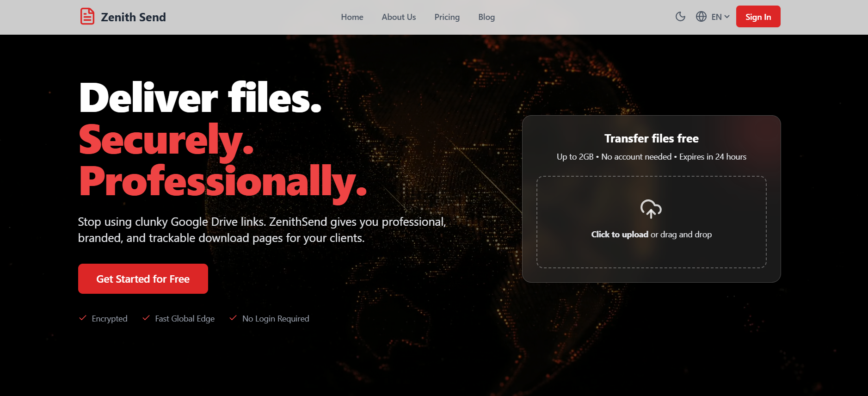Click the Transfer files free heading
Viewport: 868px width, 396px height.
651,138
